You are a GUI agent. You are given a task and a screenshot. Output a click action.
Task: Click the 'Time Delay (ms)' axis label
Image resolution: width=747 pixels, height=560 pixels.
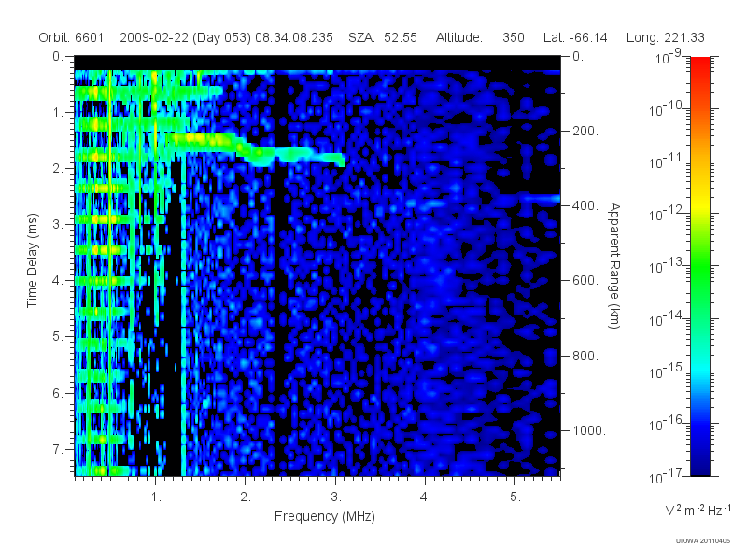point(32,260)
